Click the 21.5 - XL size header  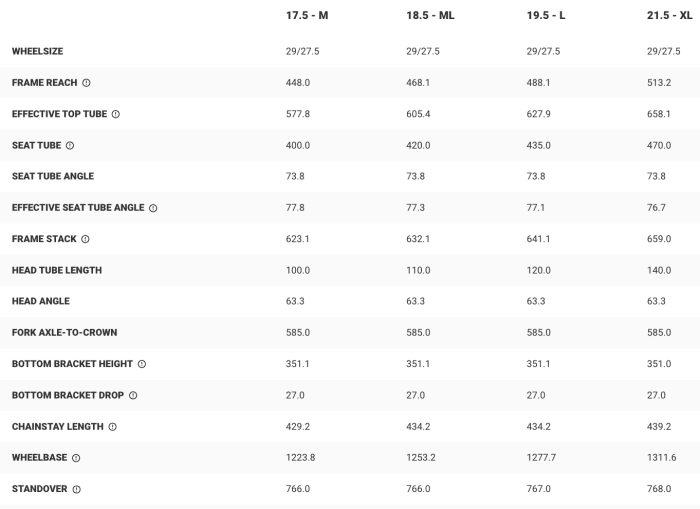670,16
